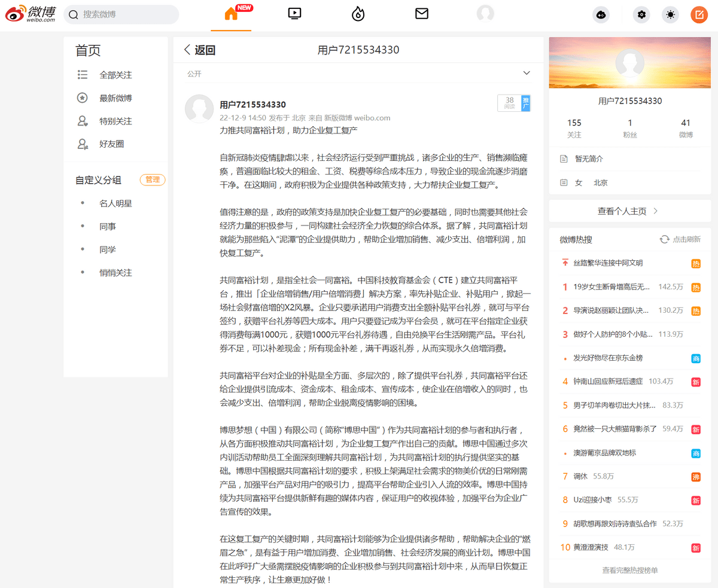Open the messages envelope icon
Viewport: 718px width, 588px height.
tap(422, 14)
